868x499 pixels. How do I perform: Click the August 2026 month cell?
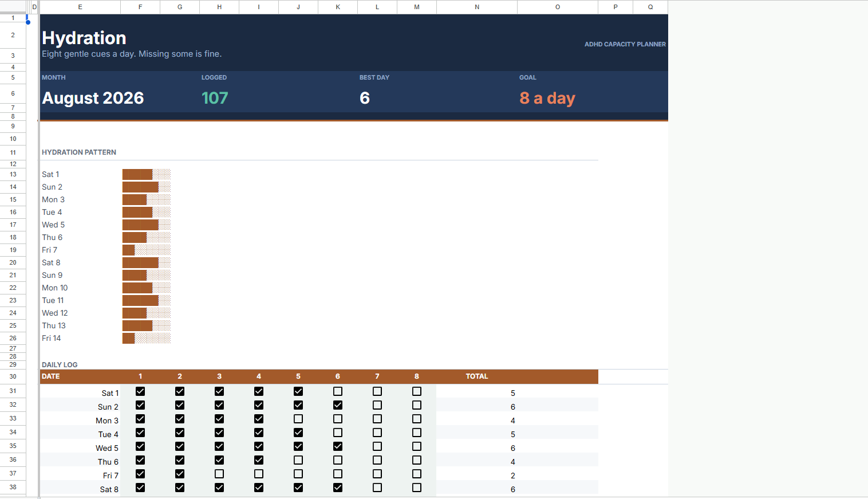[93, 98]
